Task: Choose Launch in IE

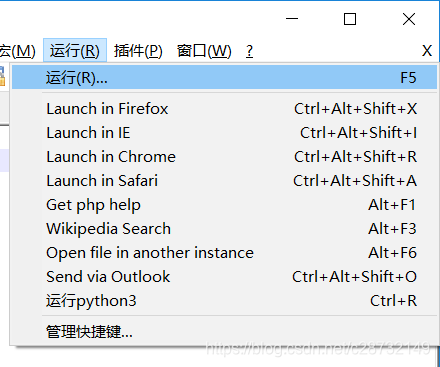Action: 224,133
